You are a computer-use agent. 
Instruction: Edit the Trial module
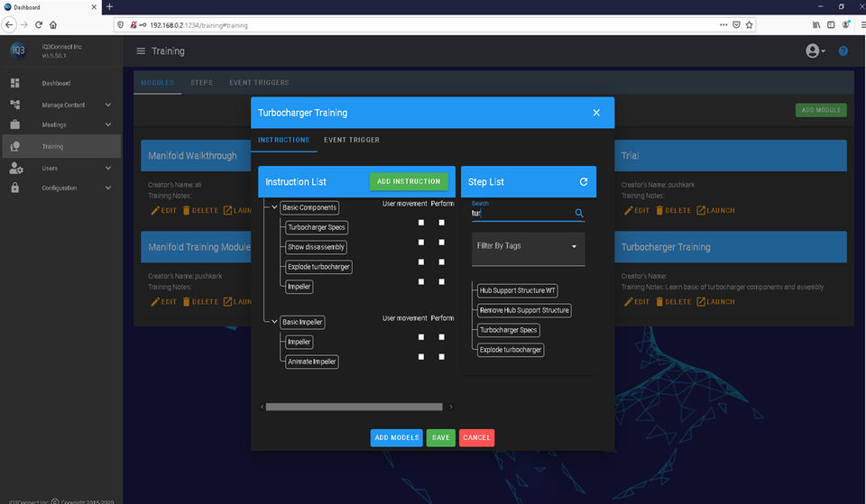(636, 210)
